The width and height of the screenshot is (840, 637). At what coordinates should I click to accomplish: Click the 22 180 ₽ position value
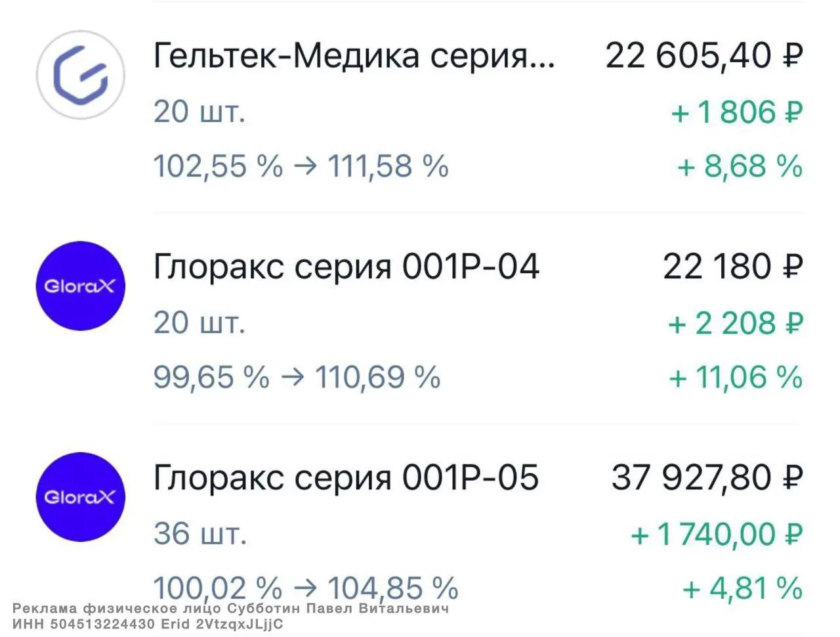pyautogui.click(x=732, y=267)
